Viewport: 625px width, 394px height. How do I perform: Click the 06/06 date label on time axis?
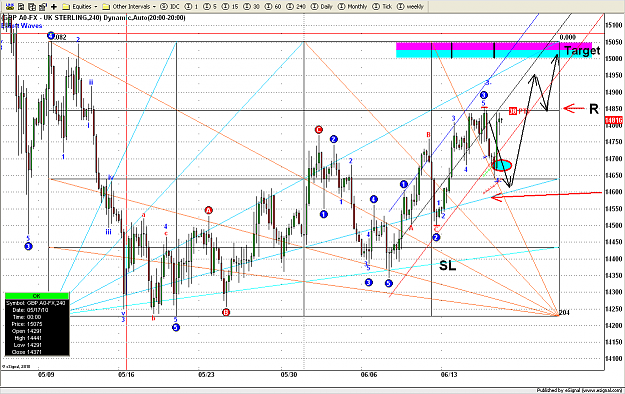pos(369,375)
